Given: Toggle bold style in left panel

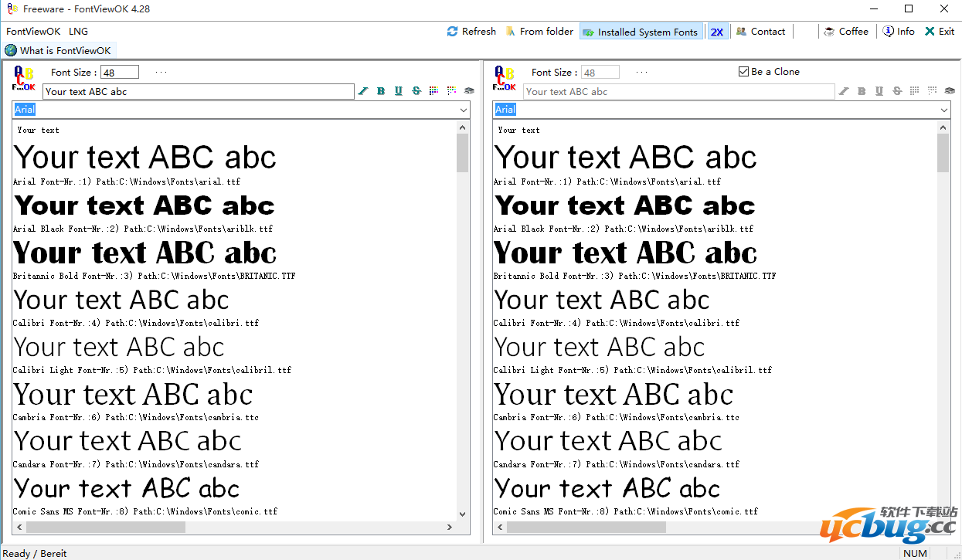Looking at the screenshot, I should click(x=381, y=91).
